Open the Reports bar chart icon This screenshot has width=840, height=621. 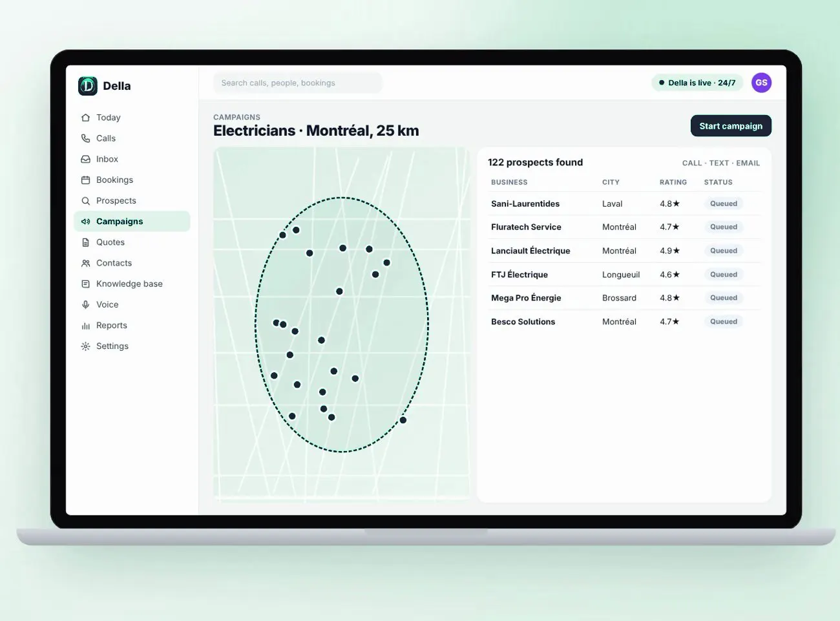click(x=85, y=326)
